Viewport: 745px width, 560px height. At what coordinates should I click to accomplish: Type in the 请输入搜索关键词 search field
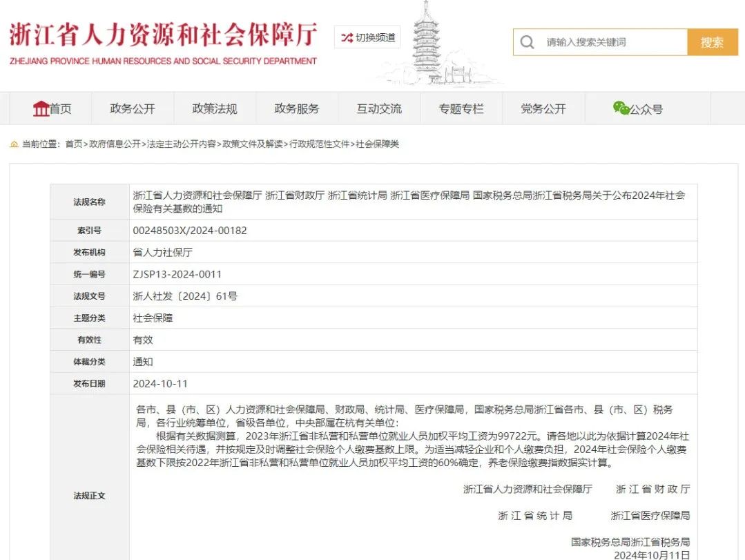click(611, 43)
